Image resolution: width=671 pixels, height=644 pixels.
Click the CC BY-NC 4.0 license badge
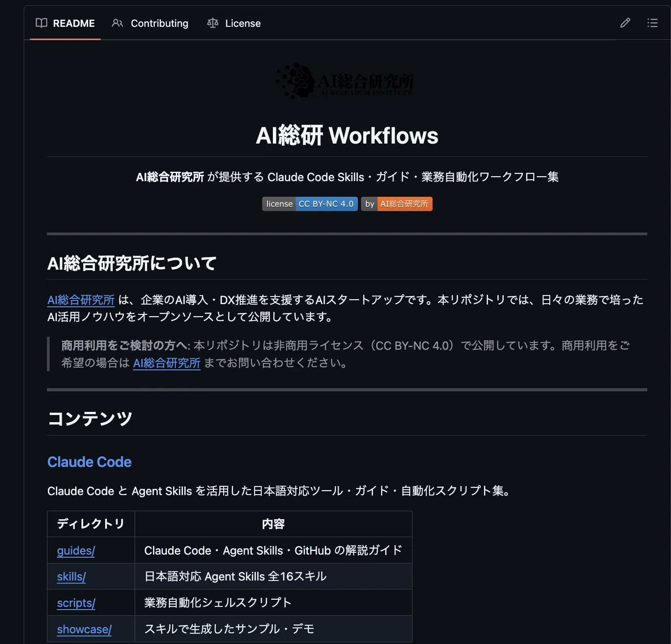[x=326, y=203]
